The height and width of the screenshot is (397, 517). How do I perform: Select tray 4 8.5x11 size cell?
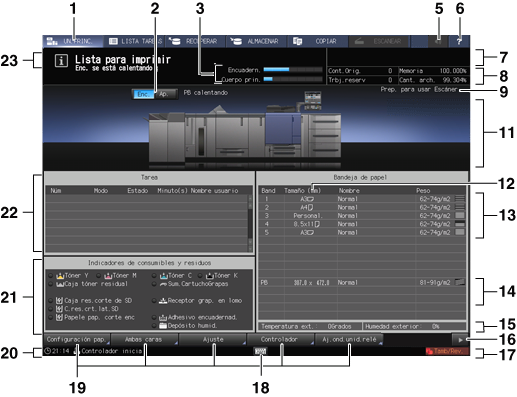click(x=310, y=224)
